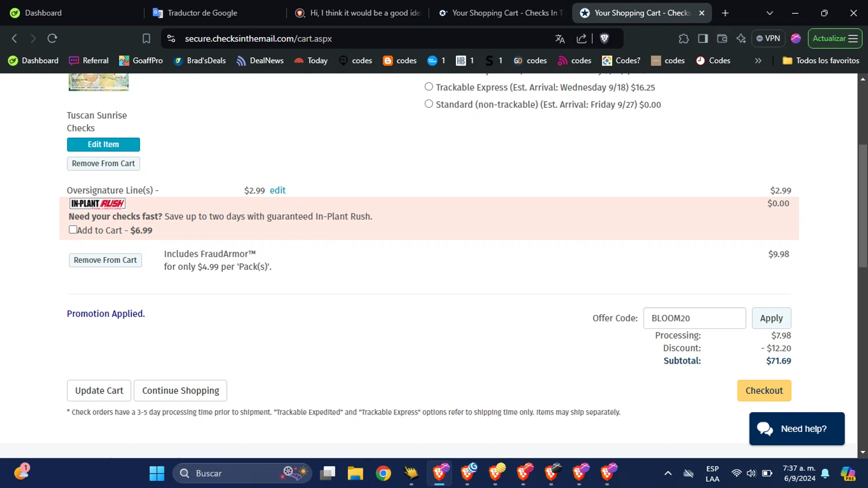Viewport: 868px width, 488px height.
Task: Reload the current page
Action: tap(52, 38)
